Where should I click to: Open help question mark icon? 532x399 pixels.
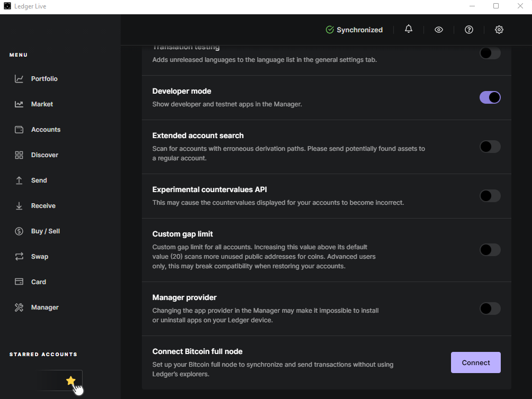pos(468,30)
